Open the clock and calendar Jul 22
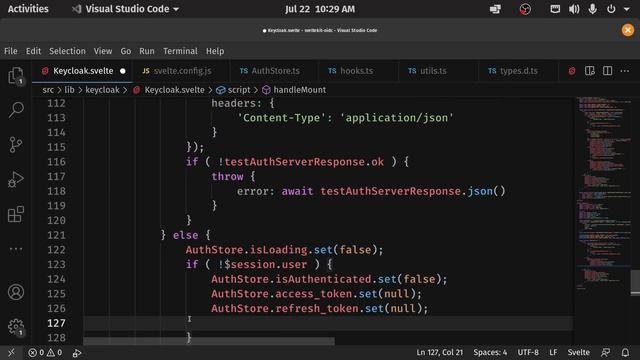 click(x=320, y=9)
